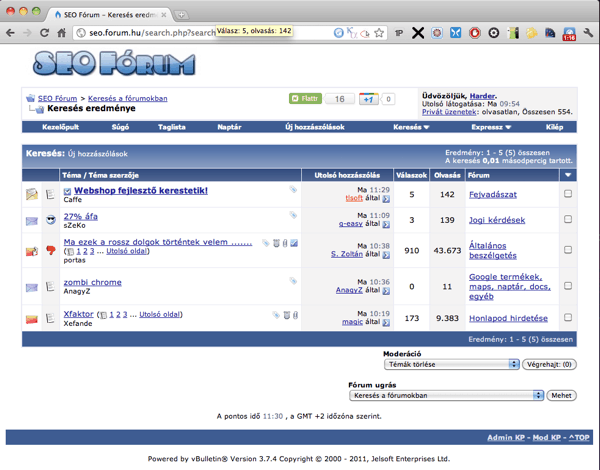Check the Xfaktor thread checkbox

[x=568, y=318]
